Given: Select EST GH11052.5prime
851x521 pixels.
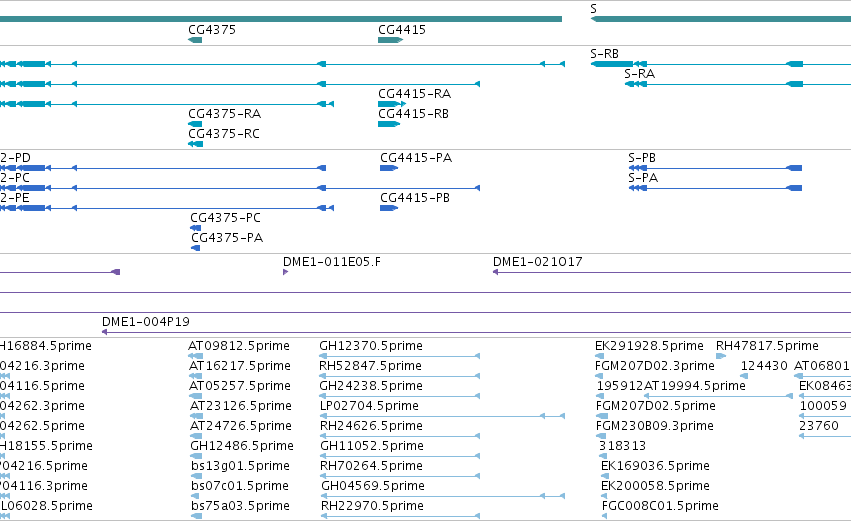Looking at the screenshot, I should pyautogui.click(x=372, y=446).
